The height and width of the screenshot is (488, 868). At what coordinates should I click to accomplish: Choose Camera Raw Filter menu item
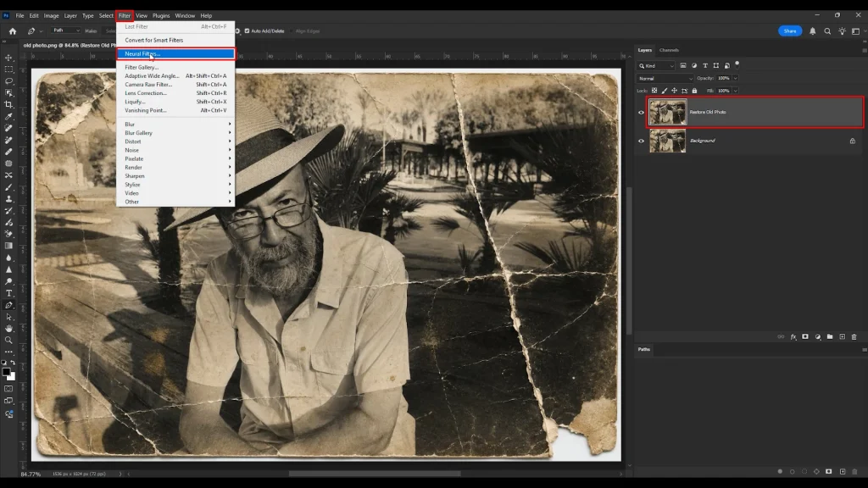[175, 85]
